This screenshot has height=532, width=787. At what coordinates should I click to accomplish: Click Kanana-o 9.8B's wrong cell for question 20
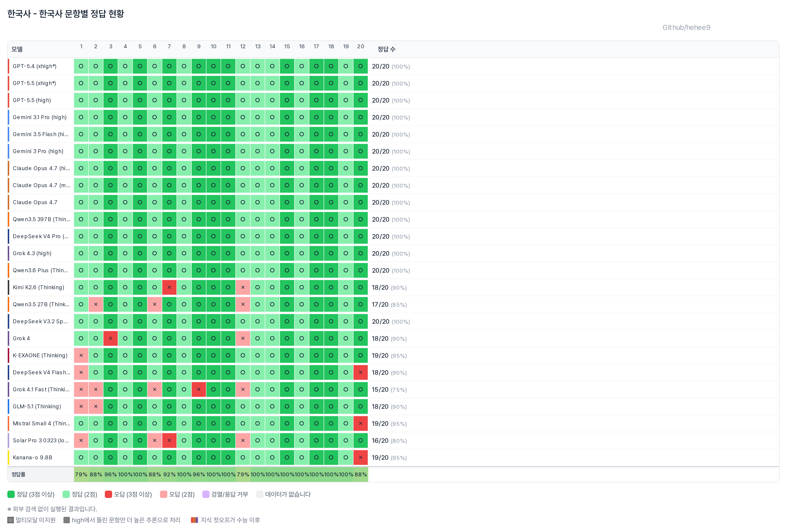tap(361, 458)
